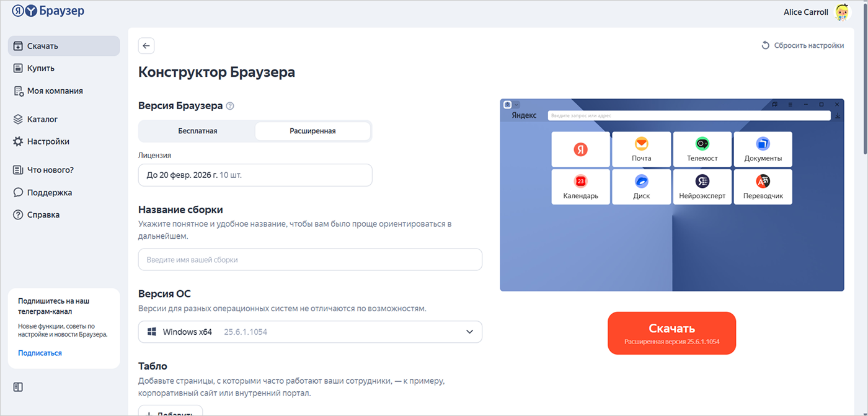Select the Расширенная browser version
The width and height of the screenshot is (868, 416).
[312, 131]
